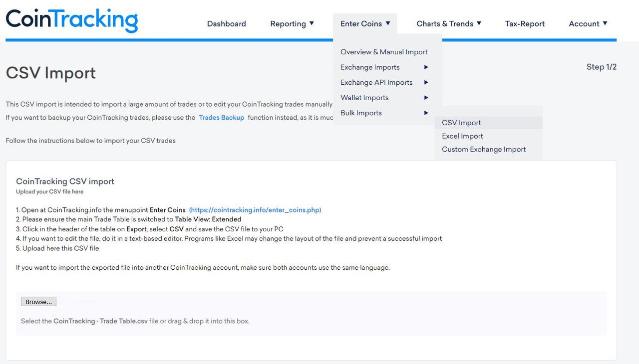Image resolution: width=639 pixels, height=364 pixels.
Task: Open the Exchange API Imports submenu
Action: [x=376, y=83]
